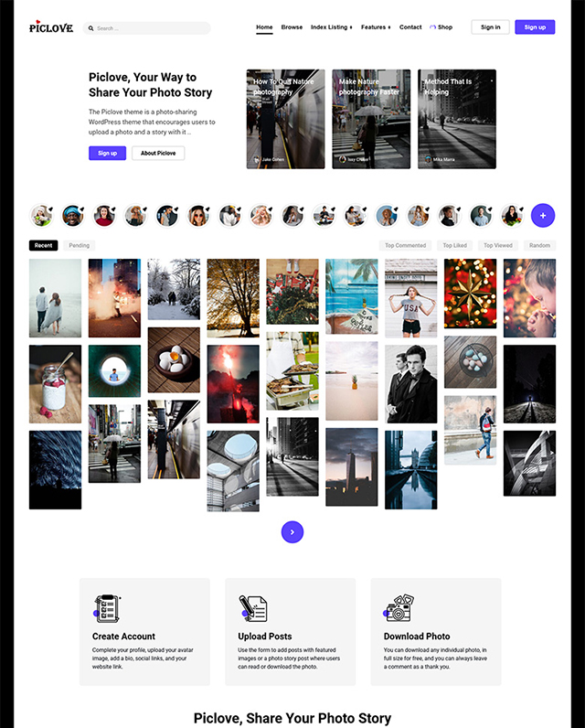Click the About Piclove button
The width and height of the screenshot is (585, 728).
pyautogui.click(x=158, y=153)
